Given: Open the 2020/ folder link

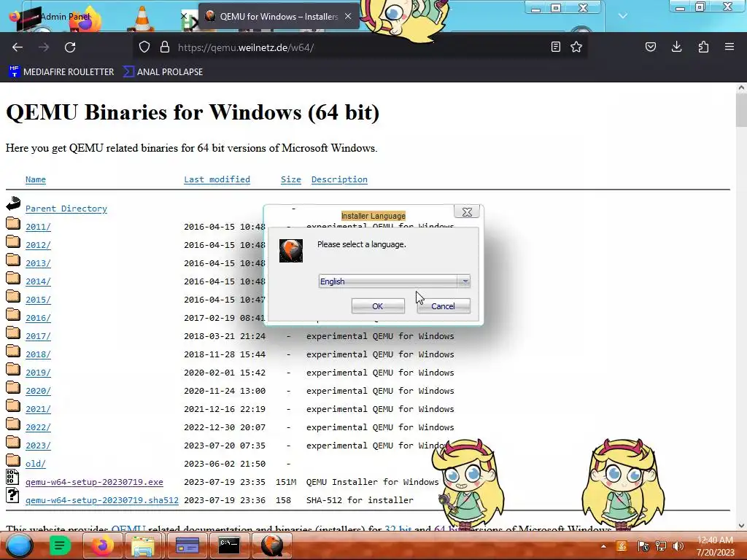Looking at the screenshot, I should (x=38, y=391).
